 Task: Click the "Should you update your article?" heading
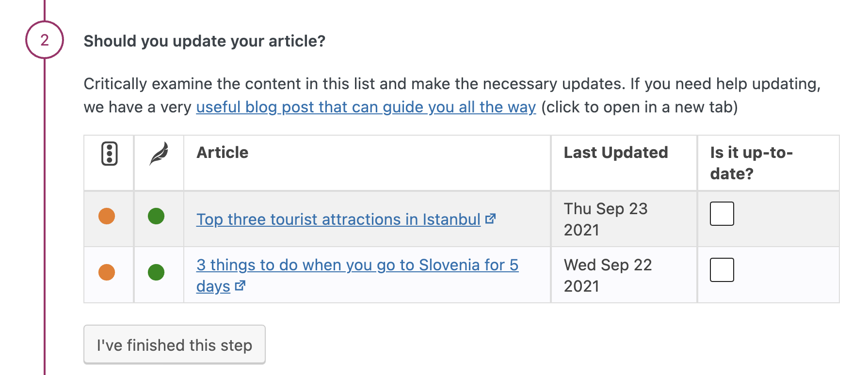tap(204, 41)
